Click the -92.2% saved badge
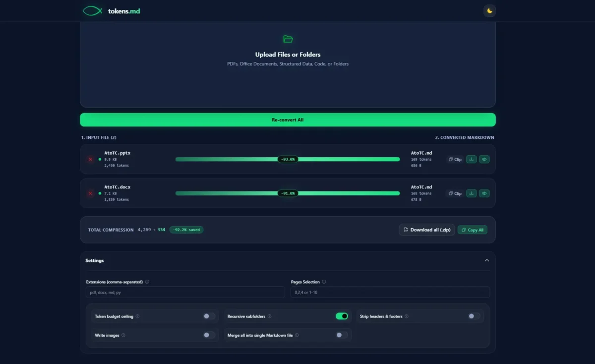The height and width of the screenshot is (364, 595). [x=186, y=230]
